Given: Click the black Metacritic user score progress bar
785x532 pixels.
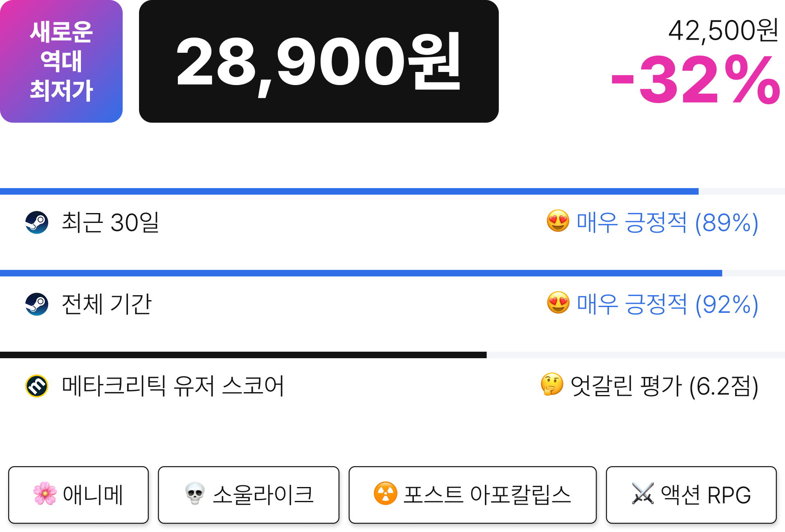Looking at the screenshot, I should [243, 355].
